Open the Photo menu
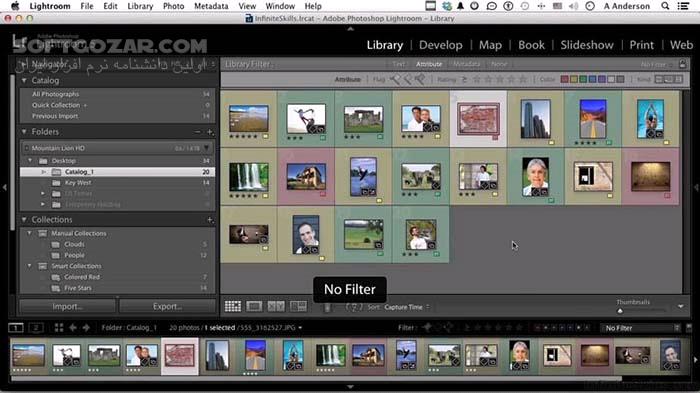700x393 pixels. click(x=173, y=6)
